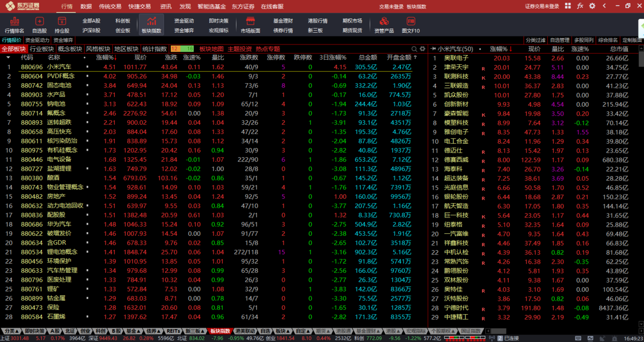Expand the 板块 bottom tab dropdown
This screenshot has height=342, width=644.
point(288,331)
